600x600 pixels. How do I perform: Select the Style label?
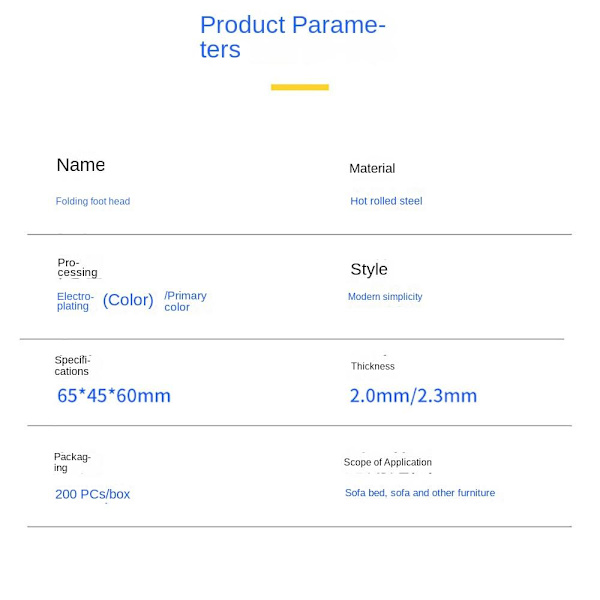[x=369, y=269]
